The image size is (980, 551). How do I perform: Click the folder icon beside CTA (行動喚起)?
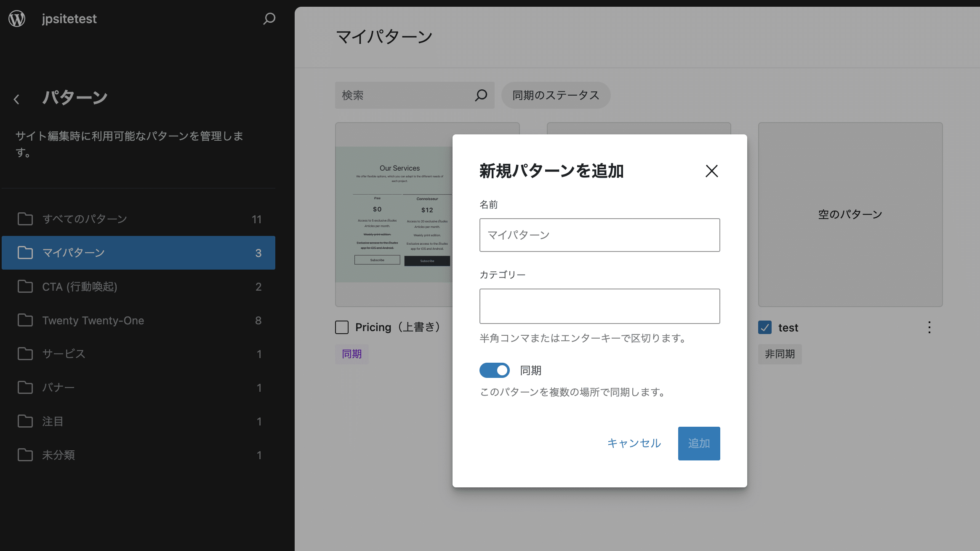(25, 286)
